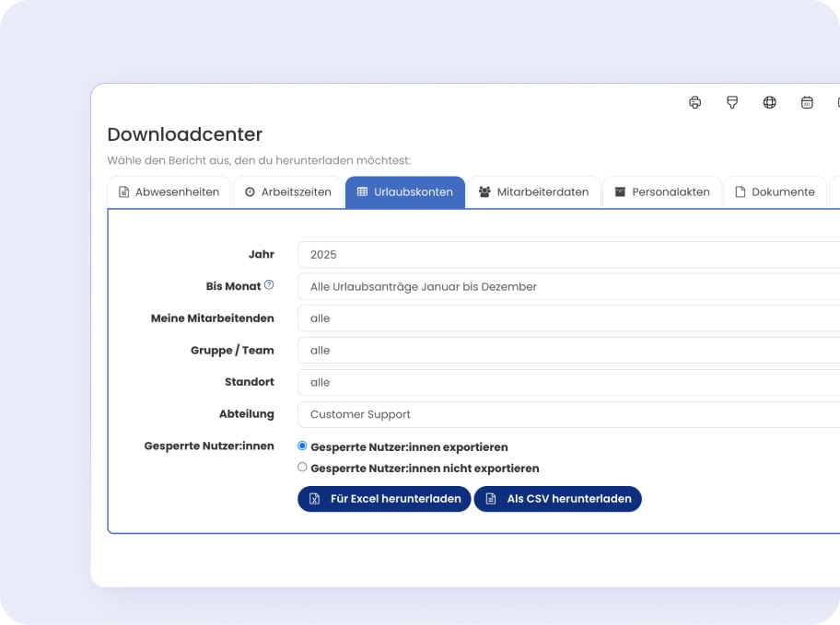
Task: Choose 'Gesperrte Nutzer:innen nicht exportieren' radio option
Action: coord(302,468)
